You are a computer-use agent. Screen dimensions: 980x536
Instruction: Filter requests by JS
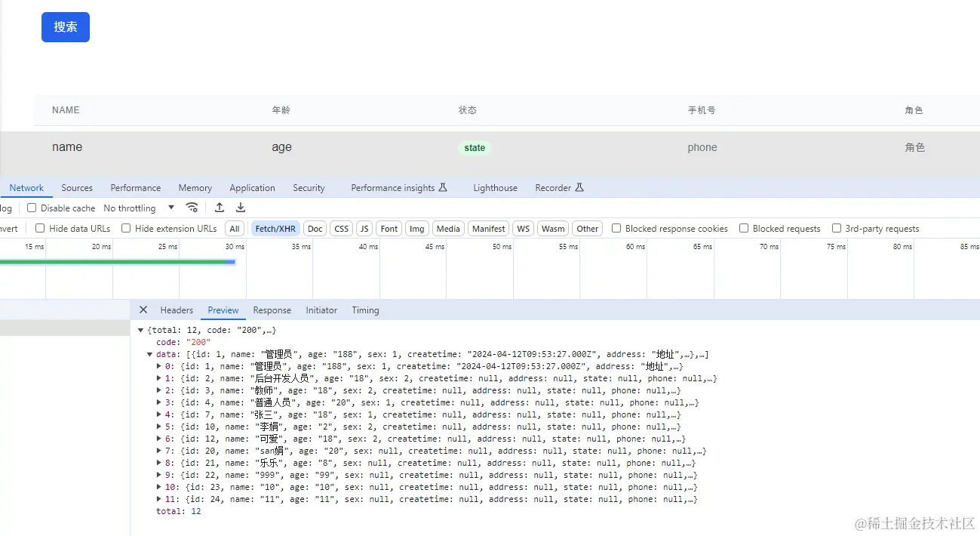pos(364,229)
